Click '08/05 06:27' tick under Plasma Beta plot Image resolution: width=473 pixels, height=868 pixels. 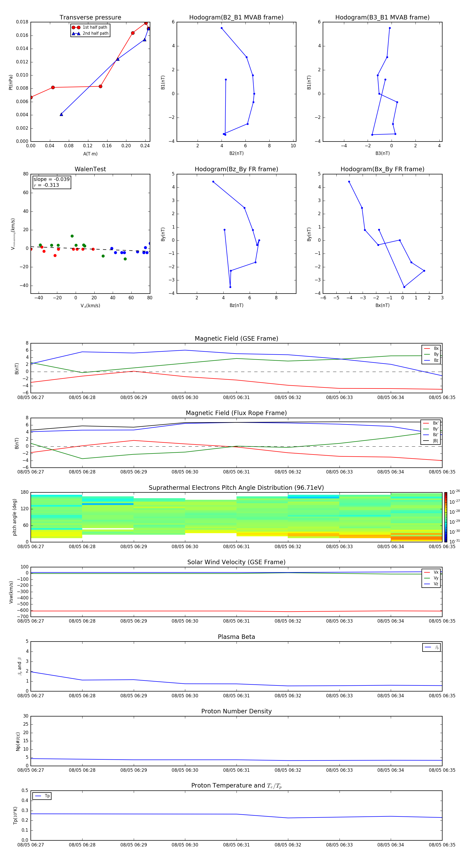(31, 695)
